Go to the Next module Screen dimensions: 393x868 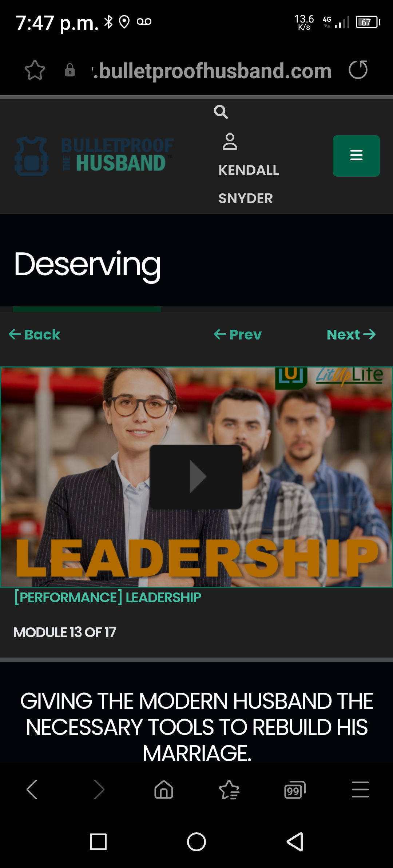pos(351,334)
